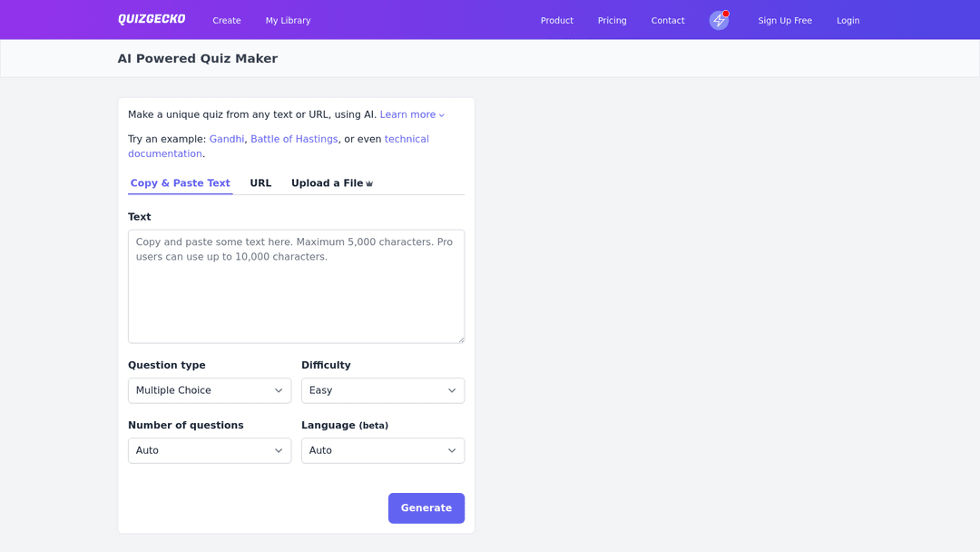The height and width of the screenshot is (552, 980).
Task: Go to My Library
Action: (289, 20)
